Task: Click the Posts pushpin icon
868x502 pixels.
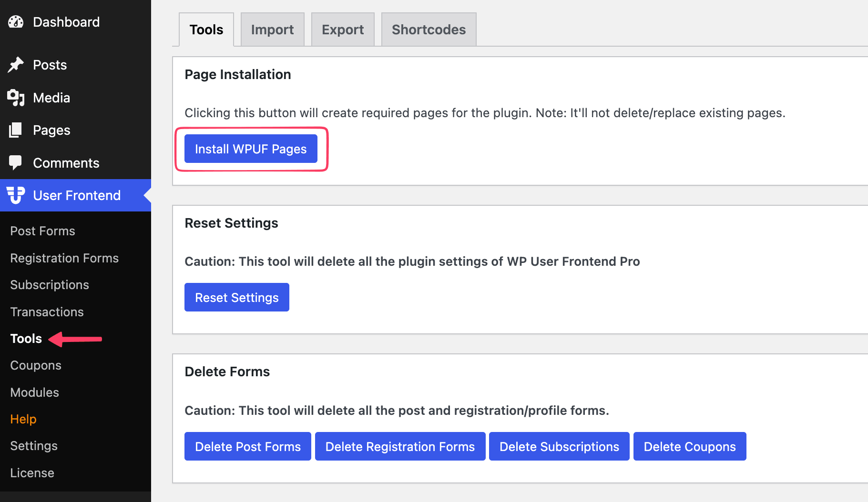Action: pos(16,65)
